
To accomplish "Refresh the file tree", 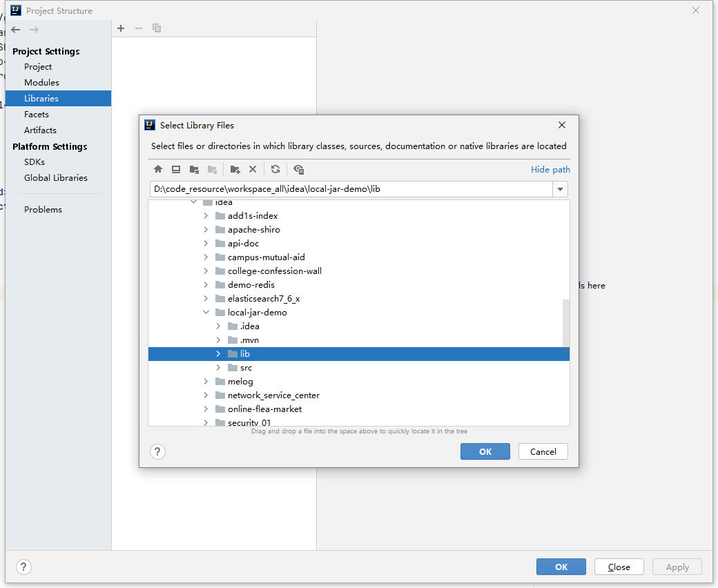I will click(275, 169).
